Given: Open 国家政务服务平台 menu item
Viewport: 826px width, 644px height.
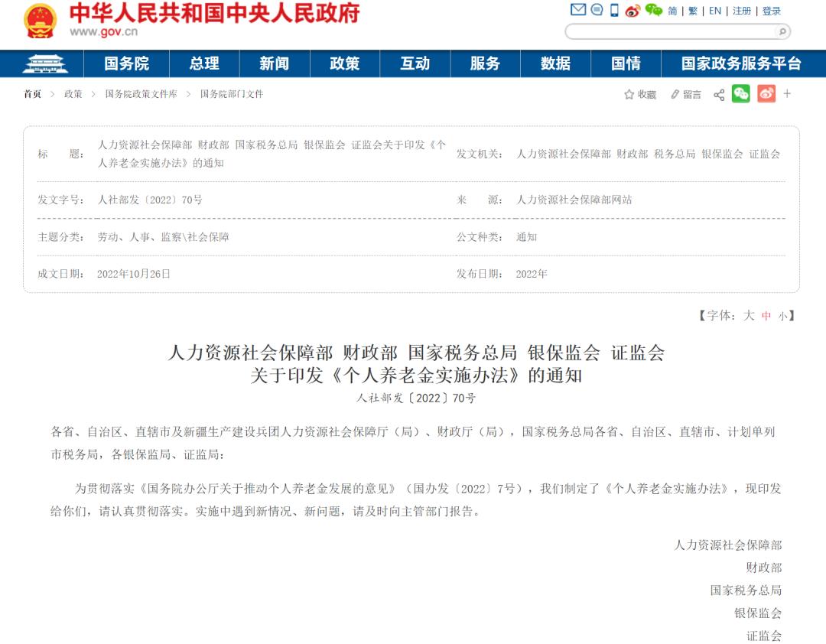Looking at the screenshot, I should click(x=741, y=63).
